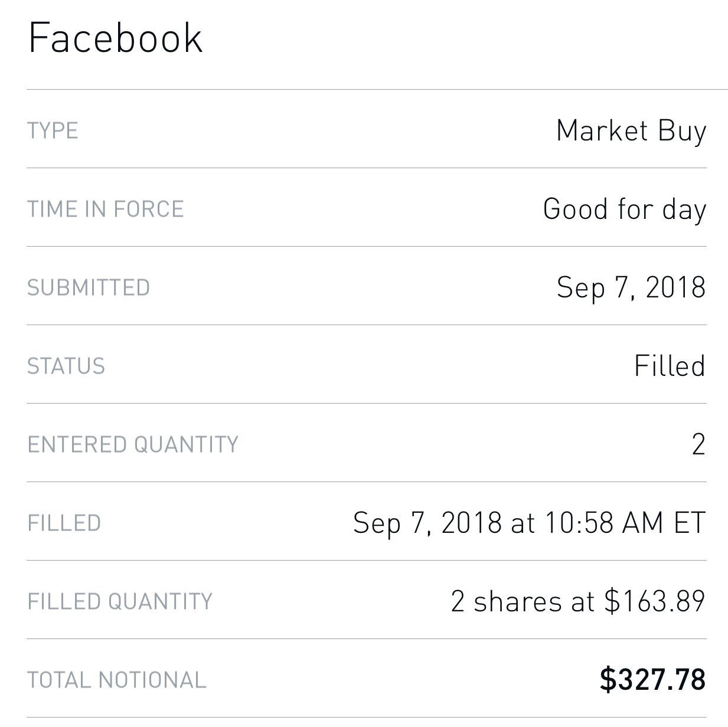This screenshot has width=728, height=727.
Task: Select the SUBMITTED label
Action: tap(89, 287)
